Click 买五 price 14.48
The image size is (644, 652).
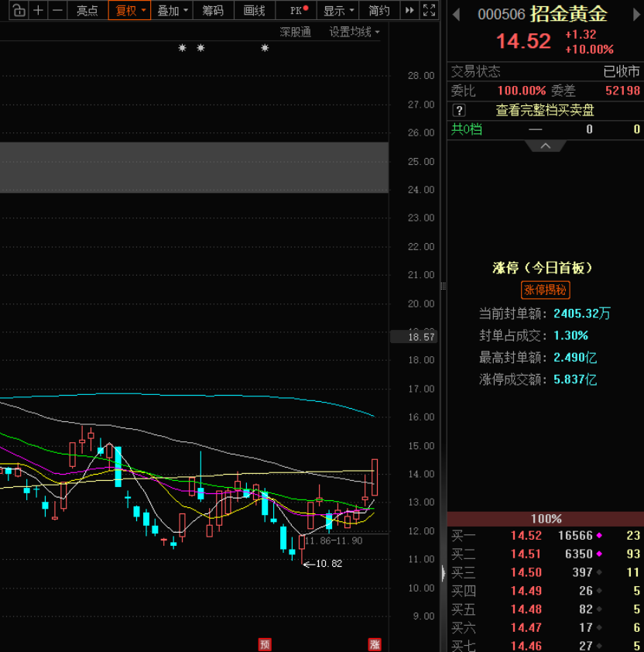coord(526,609)
